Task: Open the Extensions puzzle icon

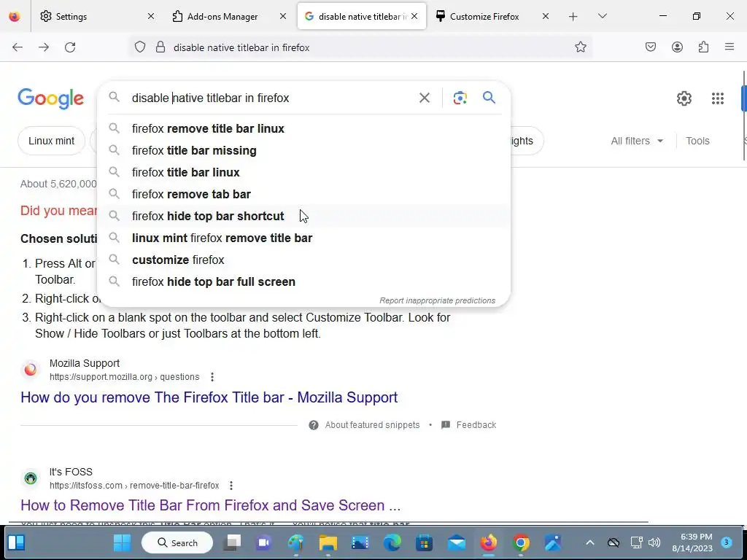Action: (x=703, y=47)
